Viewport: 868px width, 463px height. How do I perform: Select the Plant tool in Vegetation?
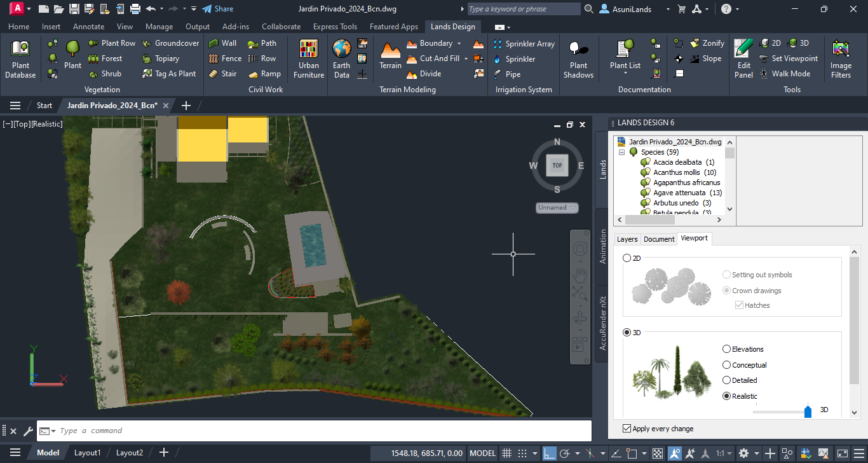coord(72,54)
